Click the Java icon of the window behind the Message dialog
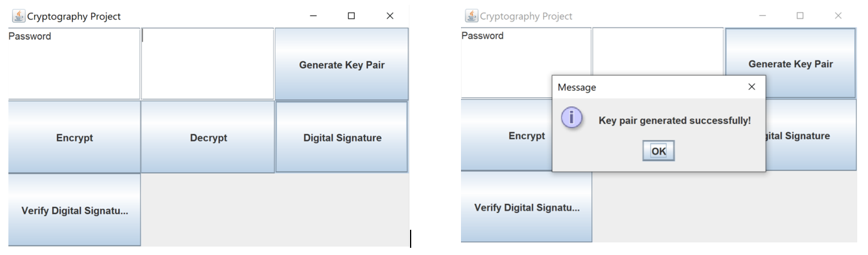Screen dimensions: 868x255 point(472,16)
